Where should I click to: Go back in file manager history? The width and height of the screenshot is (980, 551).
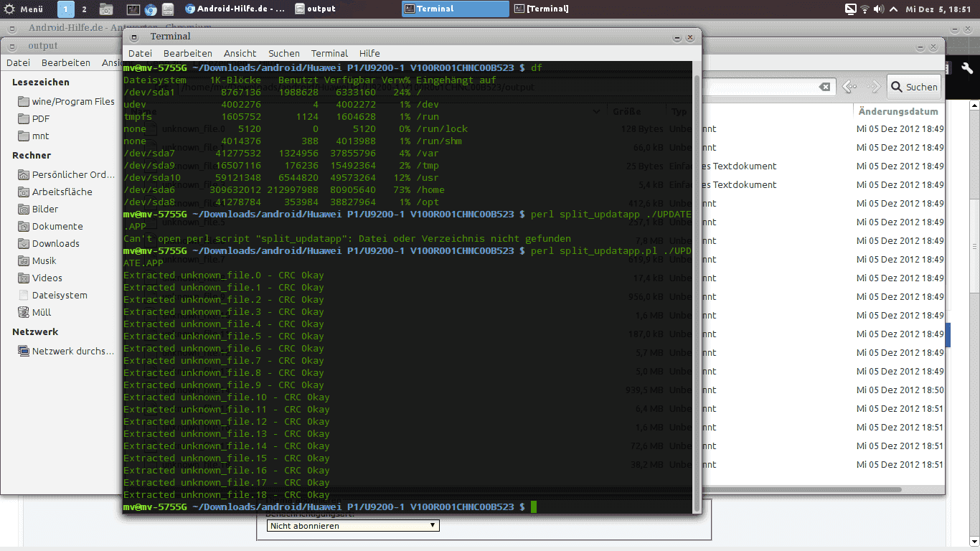point(850,87)
